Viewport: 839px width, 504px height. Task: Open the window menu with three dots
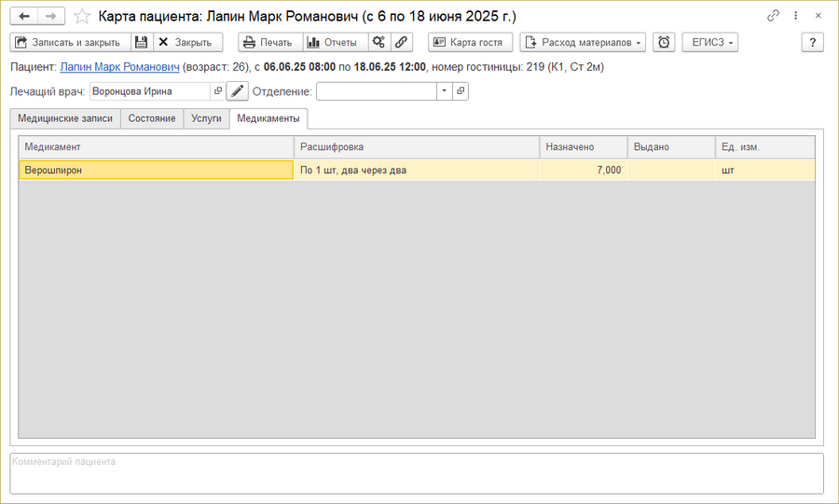pyautogui.click(x=795, y=17)
